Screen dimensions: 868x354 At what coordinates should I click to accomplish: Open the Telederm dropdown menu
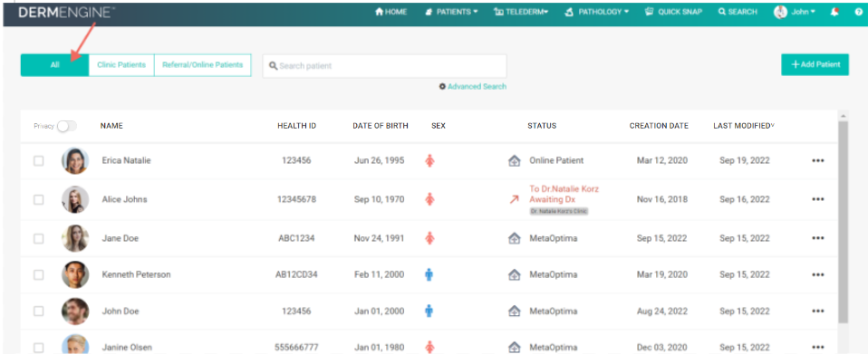pos(521,12)
